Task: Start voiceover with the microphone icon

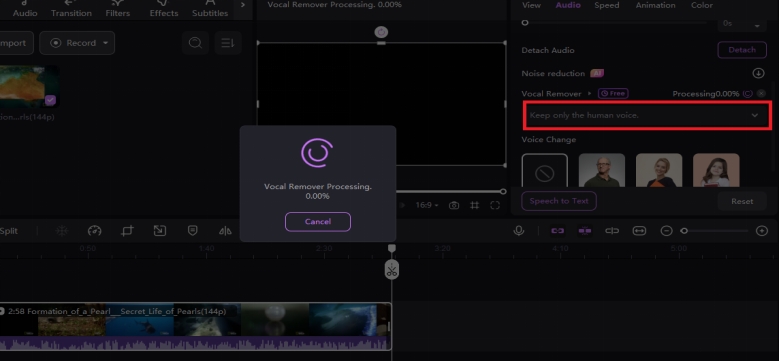Action: point(519,231)
